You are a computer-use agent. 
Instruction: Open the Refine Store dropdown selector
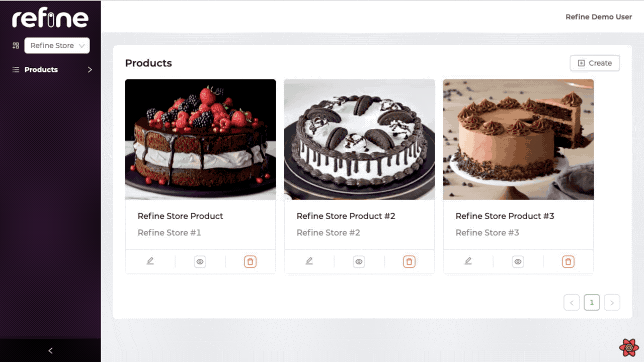click(x=57, y=46)
